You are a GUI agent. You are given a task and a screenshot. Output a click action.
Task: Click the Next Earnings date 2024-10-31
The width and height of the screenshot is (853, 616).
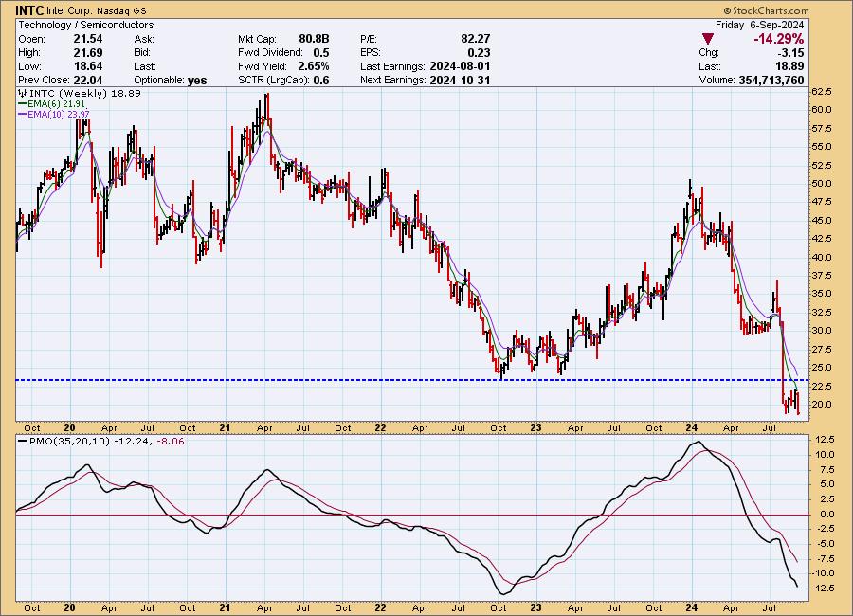461,80
